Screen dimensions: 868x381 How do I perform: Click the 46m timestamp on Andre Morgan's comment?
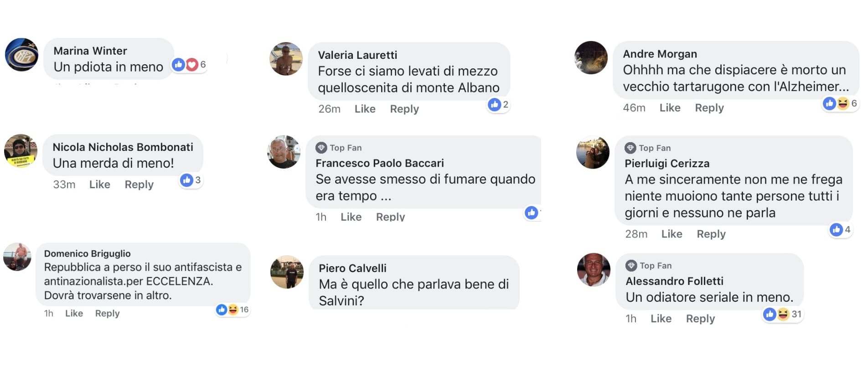point(634,108)
